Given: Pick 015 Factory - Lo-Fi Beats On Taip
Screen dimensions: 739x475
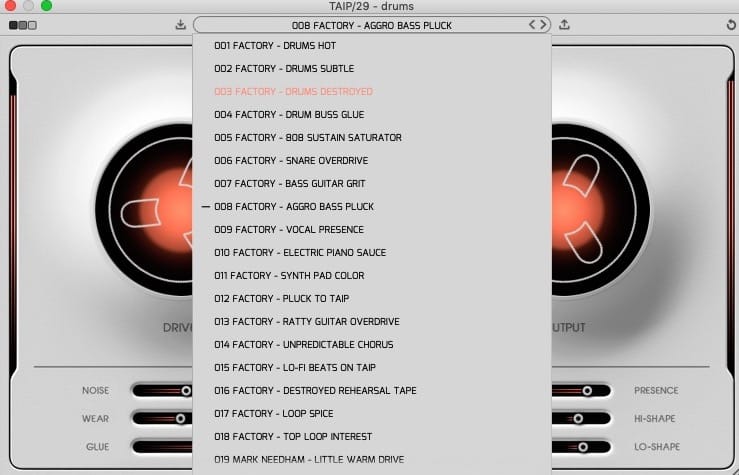Looking at the screenshot, I should 372,368.
